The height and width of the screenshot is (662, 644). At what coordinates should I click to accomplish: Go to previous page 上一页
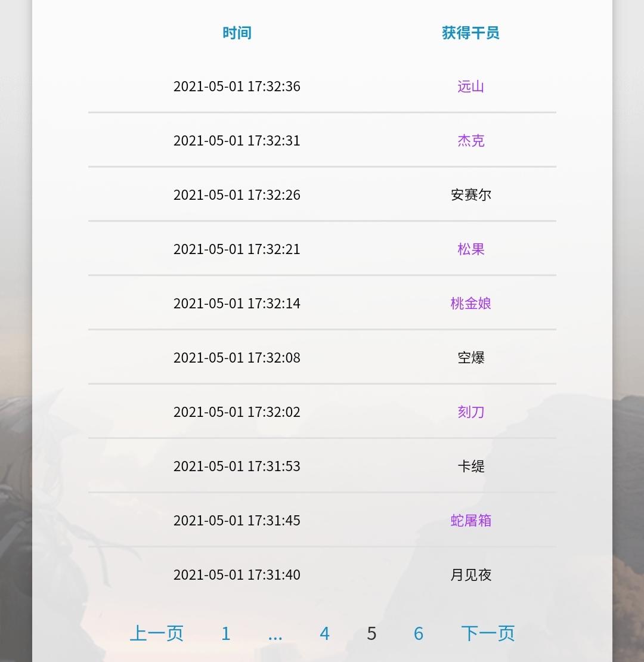(x=157, y=633)
